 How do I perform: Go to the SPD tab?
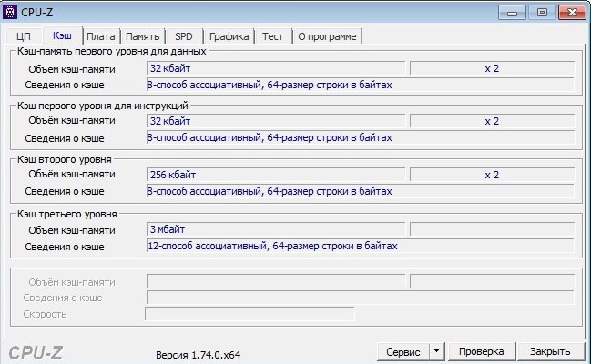click(182, 35)
